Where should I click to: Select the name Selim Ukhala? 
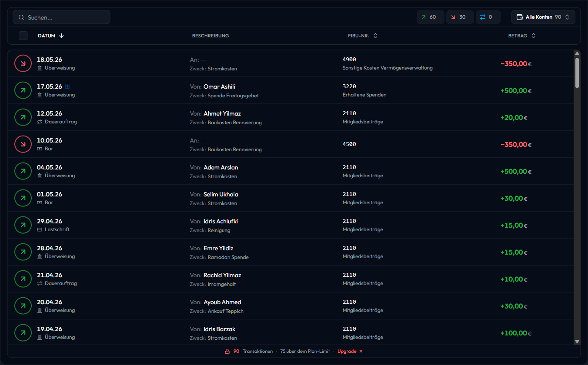click(221, 194)
